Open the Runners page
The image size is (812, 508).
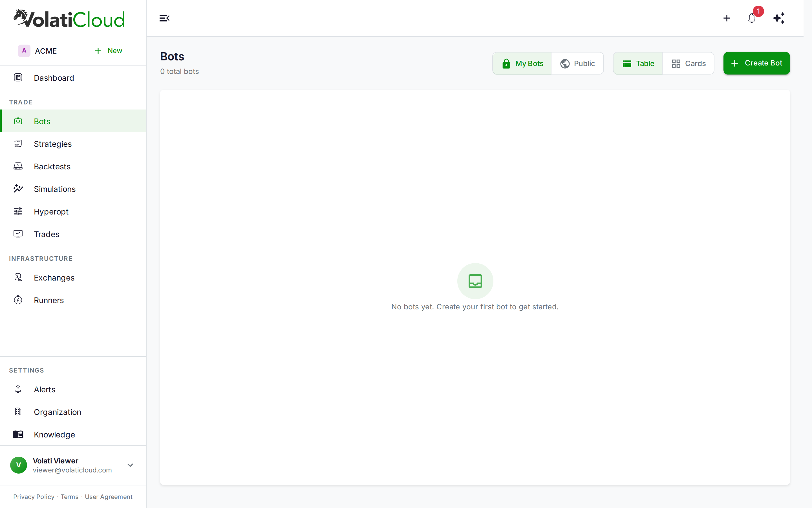tap(73, 300)
